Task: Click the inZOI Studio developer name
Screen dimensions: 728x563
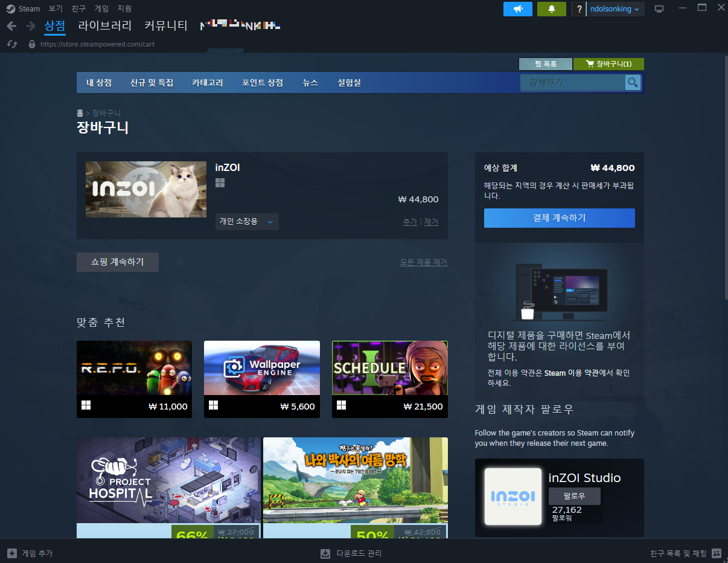Action: coord(584,478)
